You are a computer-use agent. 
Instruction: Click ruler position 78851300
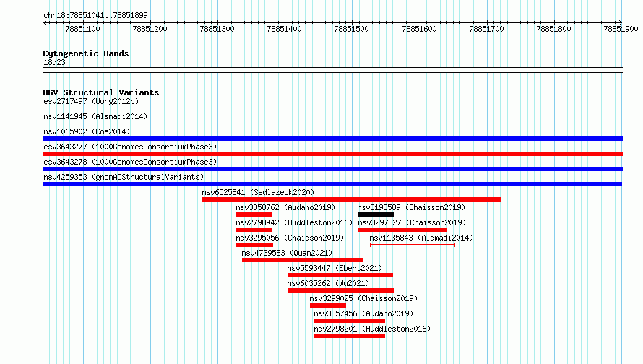point(217,29)
